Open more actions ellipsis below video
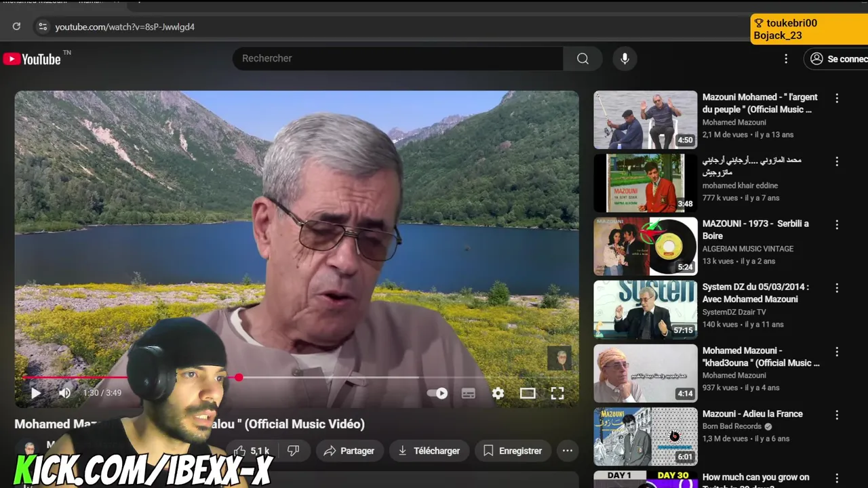Image resolution: width=868 pixels, height=488 pixels. tap(568, 451)
